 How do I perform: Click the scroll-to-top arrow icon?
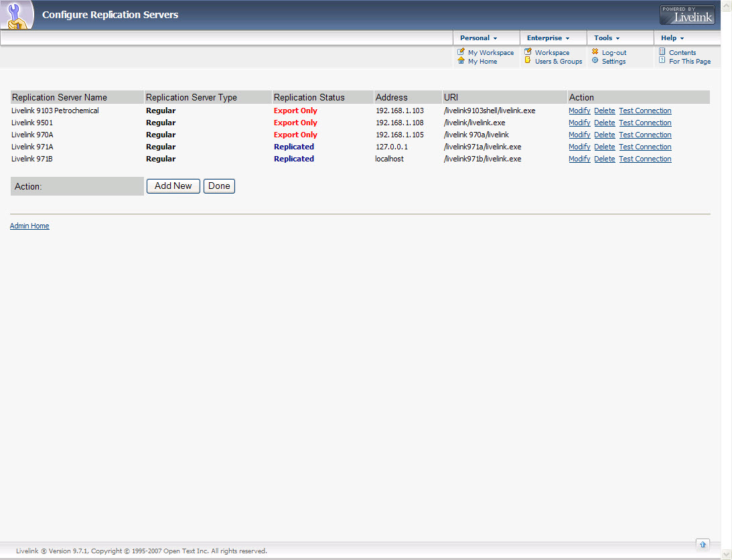point(703,544)
